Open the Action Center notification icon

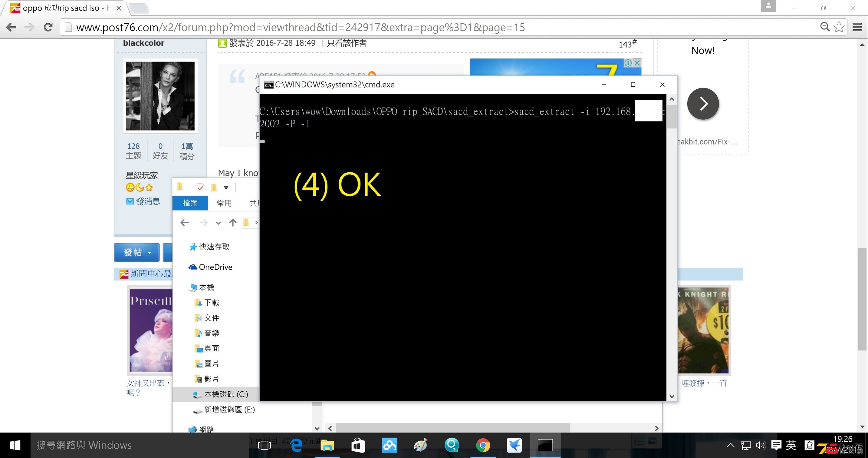click(776, 445)
